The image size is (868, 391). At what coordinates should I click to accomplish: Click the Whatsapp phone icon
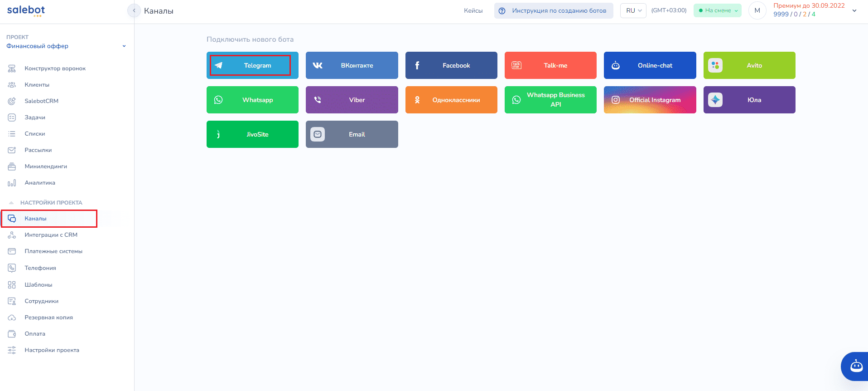(218, 100)
